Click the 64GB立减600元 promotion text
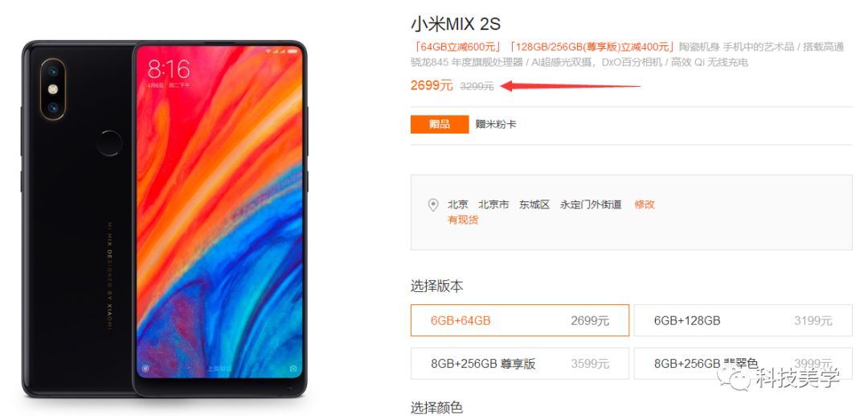Image resolution: width=868 pixels, height=416 pixels. pos(457,47)
